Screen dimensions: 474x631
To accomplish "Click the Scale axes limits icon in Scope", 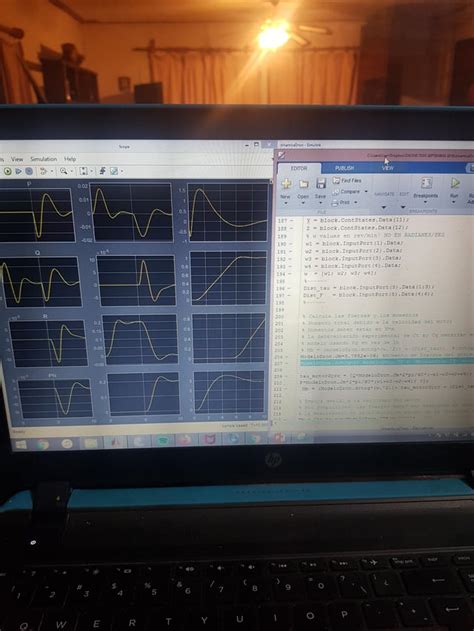I will (x=84, y=171).
